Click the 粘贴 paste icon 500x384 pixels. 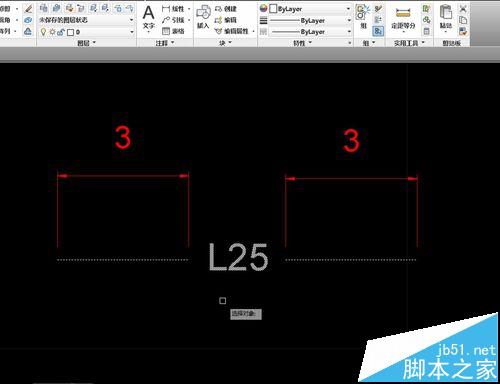(x=446, y=12)
